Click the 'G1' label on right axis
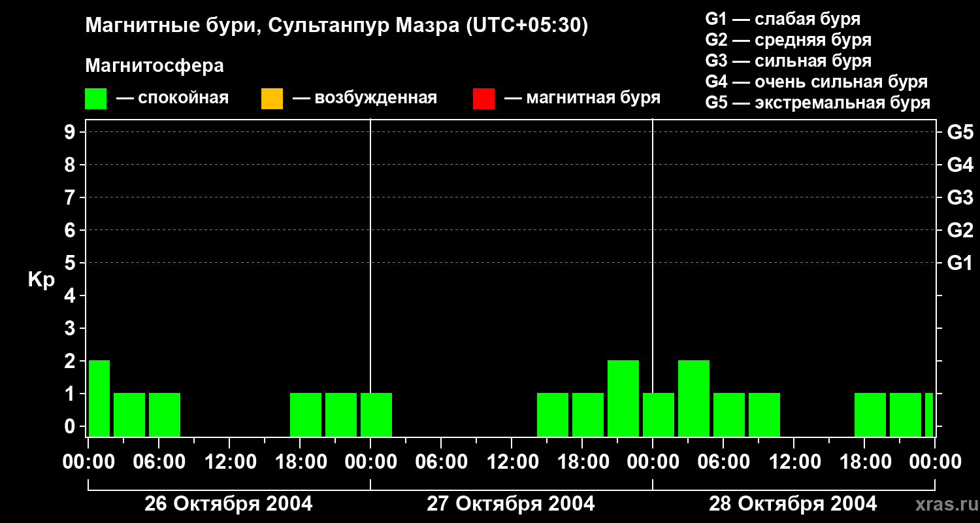This screenshot has height=523, width=980. point(960,263)
